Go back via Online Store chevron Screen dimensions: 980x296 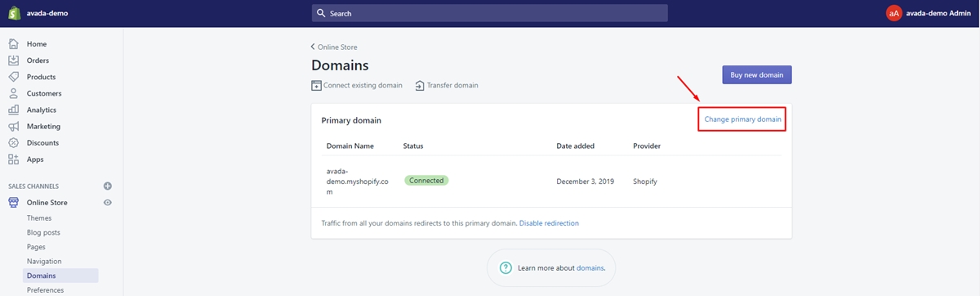(x=314, y=47)
